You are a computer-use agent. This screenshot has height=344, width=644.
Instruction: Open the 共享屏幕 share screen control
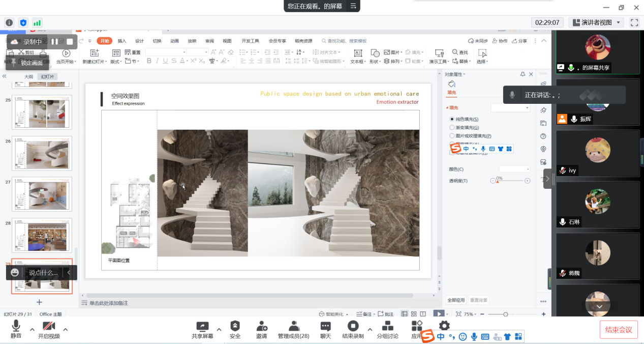(x=202, y=329)
